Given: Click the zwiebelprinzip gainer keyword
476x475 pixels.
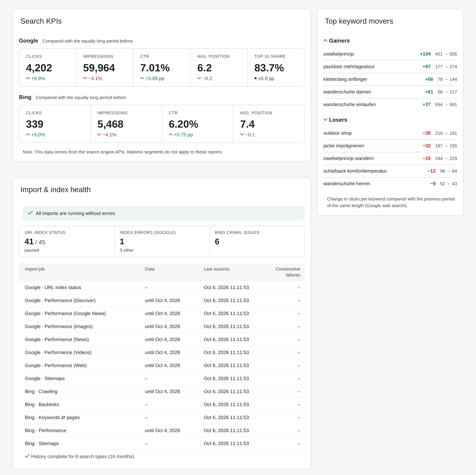Looking at the screenshot, I should pos(339,54).
